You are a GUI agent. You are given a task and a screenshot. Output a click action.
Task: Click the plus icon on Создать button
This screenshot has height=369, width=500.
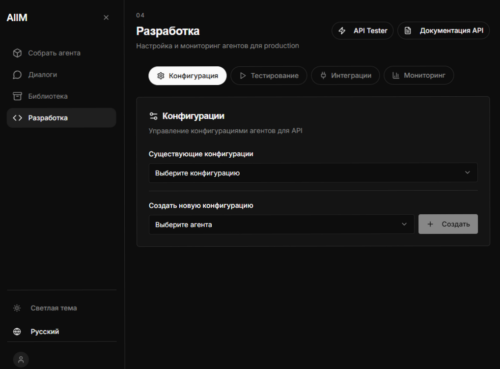[x=430, y=224]
